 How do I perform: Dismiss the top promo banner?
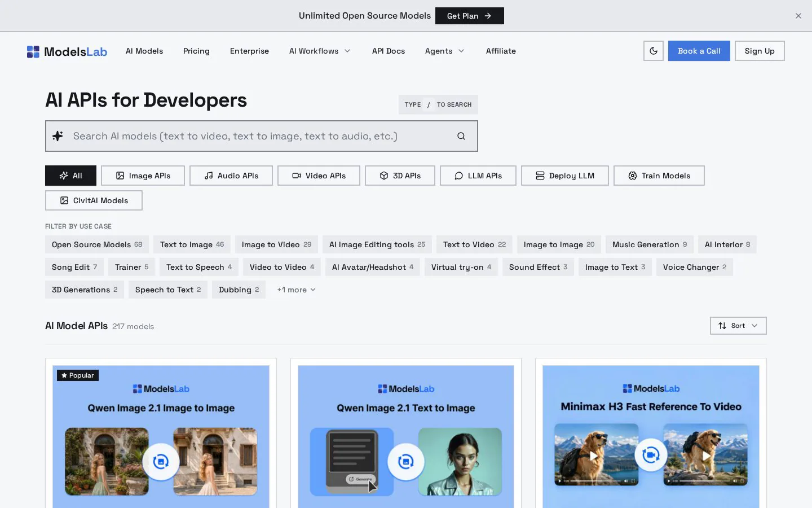click(x=798, y=16)
